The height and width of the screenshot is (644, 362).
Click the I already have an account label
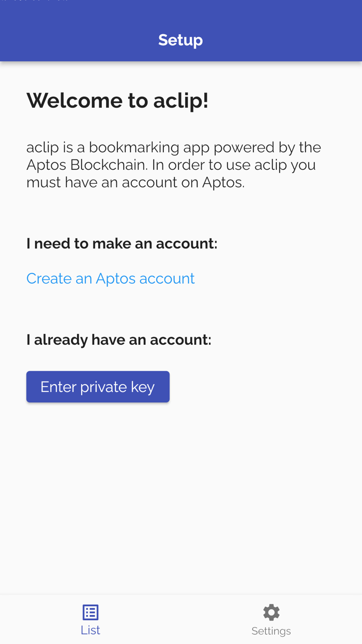(x=119, y=339)
